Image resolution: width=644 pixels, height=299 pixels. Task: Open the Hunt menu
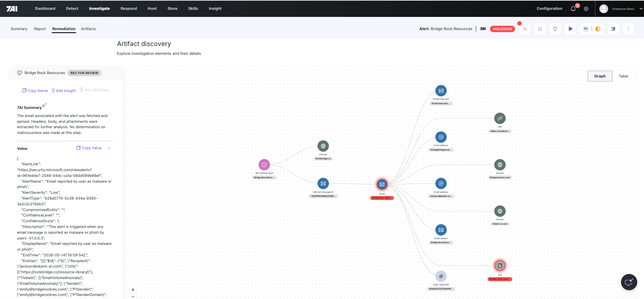pos(152,8)
